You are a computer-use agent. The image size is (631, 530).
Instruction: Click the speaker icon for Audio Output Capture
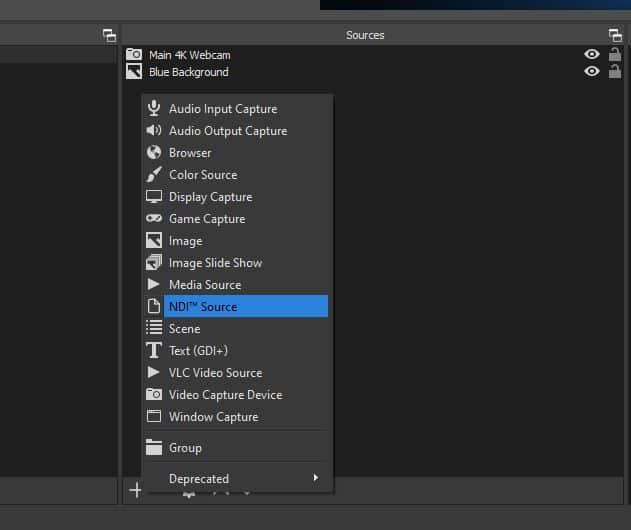coord(154,130)
